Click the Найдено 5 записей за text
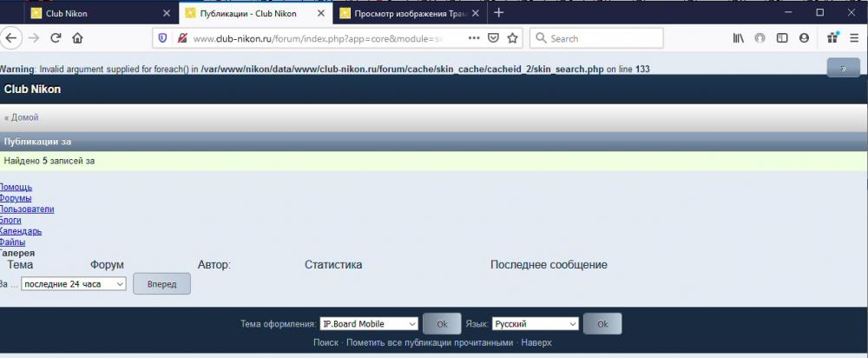Viewport: 868px width, 358px height. [49, 162]
